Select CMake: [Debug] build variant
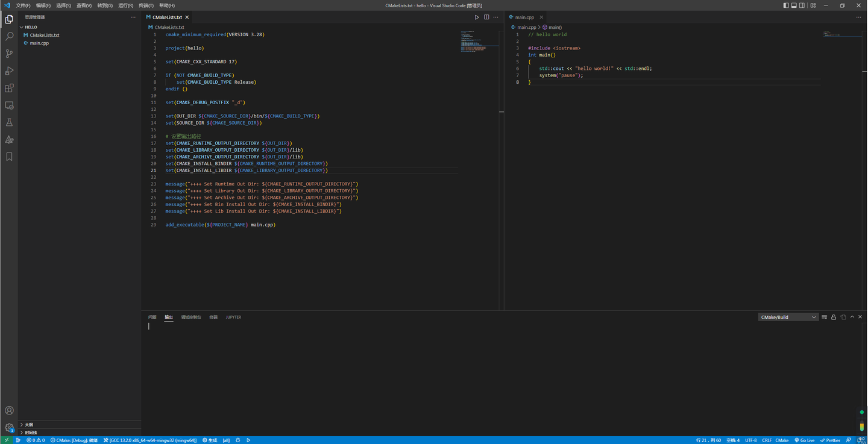 (72, 440)
